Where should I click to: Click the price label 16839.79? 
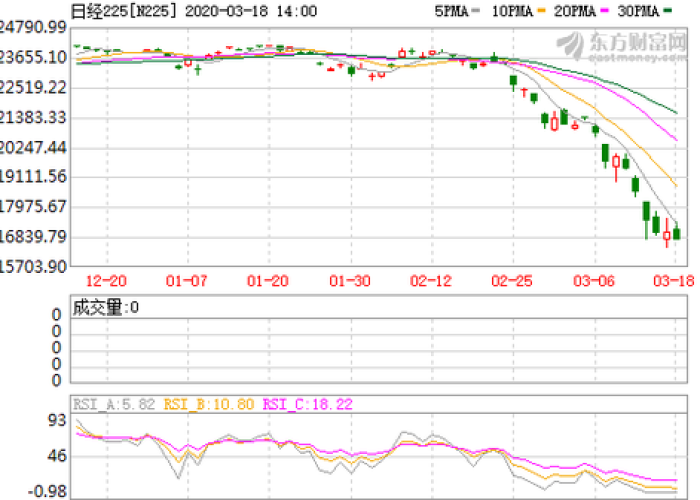click(33, 237)
